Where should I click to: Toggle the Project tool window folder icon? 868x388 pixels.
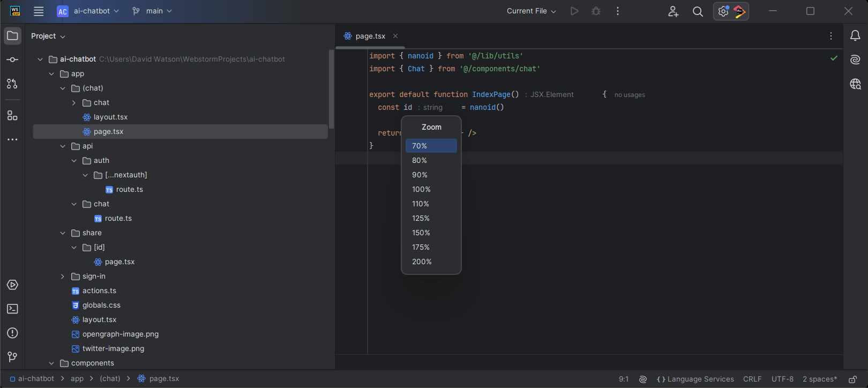click(12, 36)
